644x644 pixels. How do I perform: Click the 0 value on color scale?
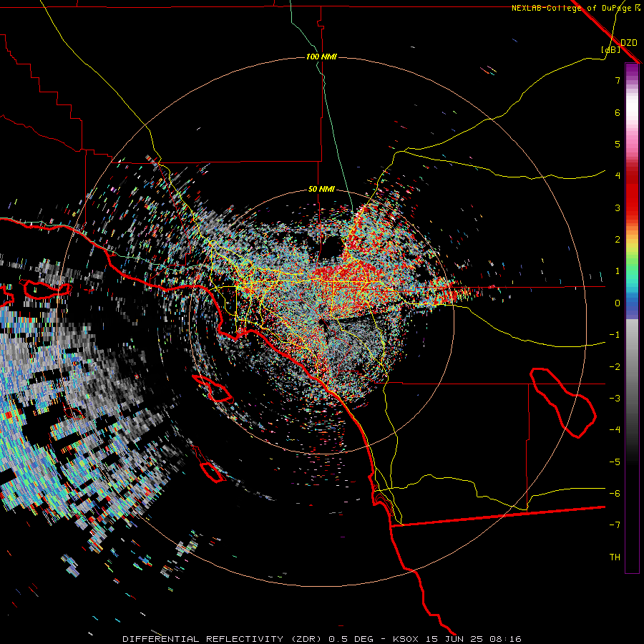pos(618,303)
